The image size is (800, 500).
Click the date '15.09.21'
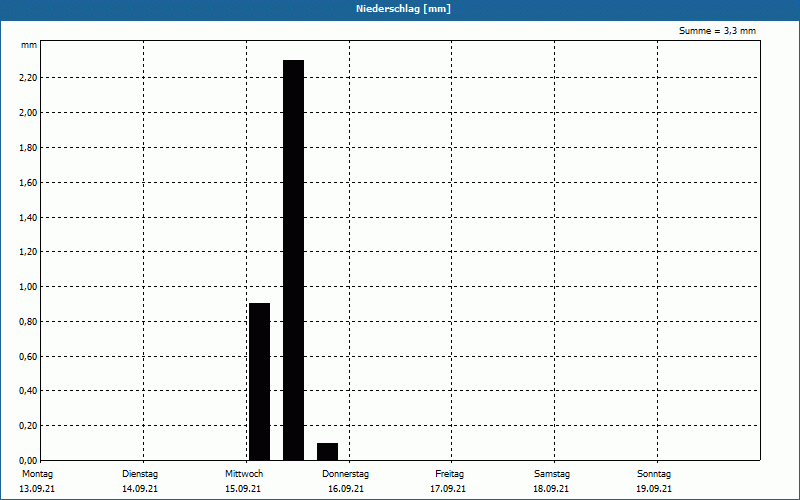[x=243, y=489]
